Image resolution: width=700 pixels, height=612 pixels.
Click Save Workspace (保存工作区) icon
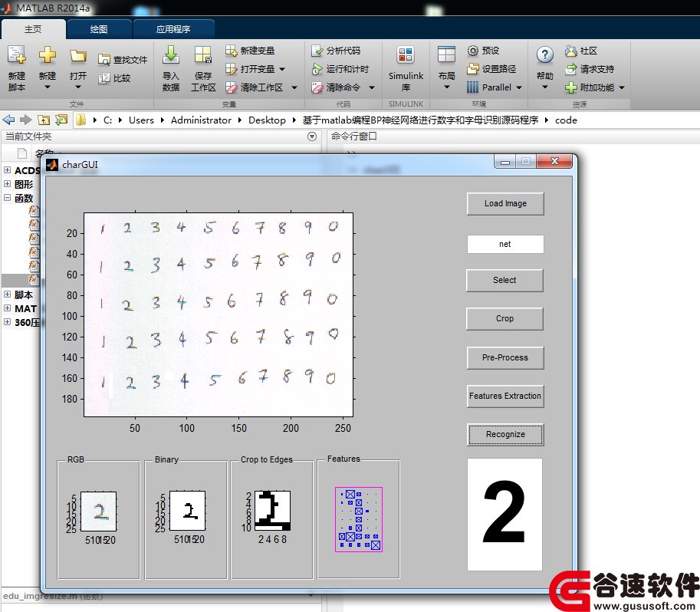203,55
